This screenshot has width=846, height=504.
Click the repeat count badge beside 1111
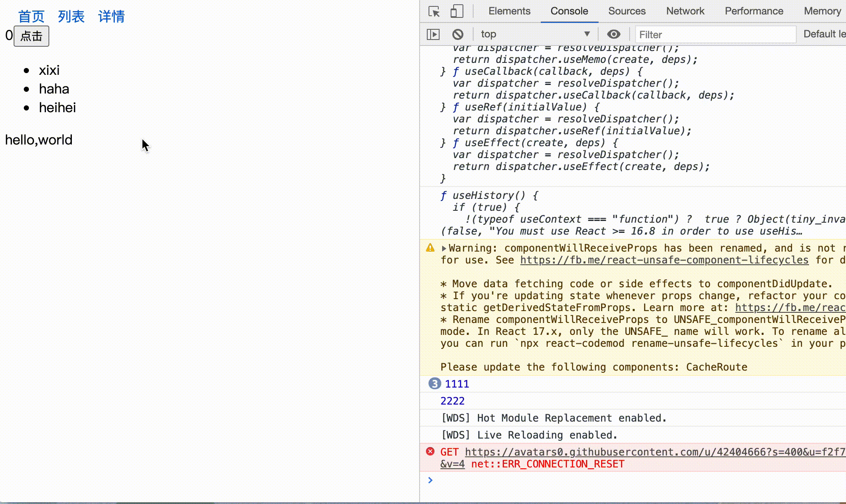coord(434,384)
